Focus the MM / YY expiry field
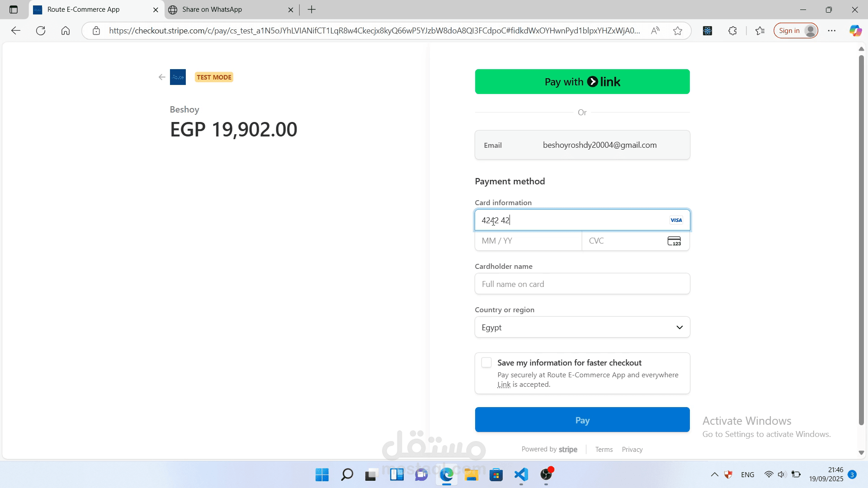The height and width of the screenshot is (488, 868). point(528,241)
